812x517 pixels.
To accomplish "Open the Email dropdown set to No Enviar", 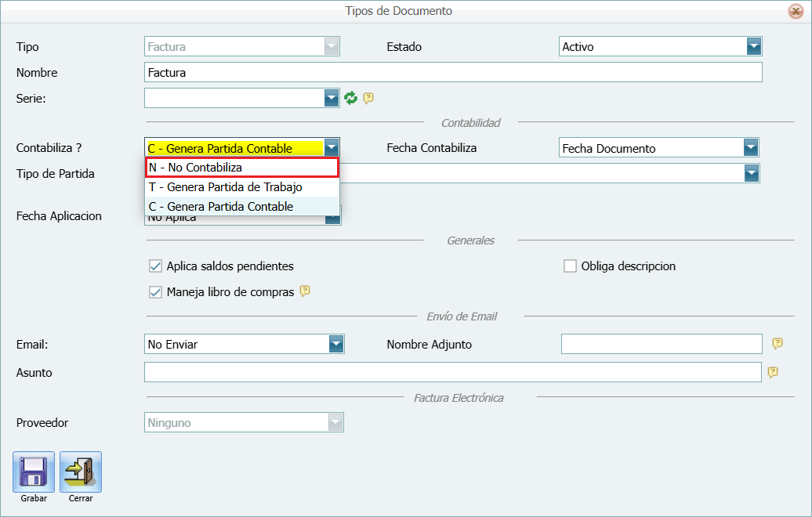I will [335, 344].
